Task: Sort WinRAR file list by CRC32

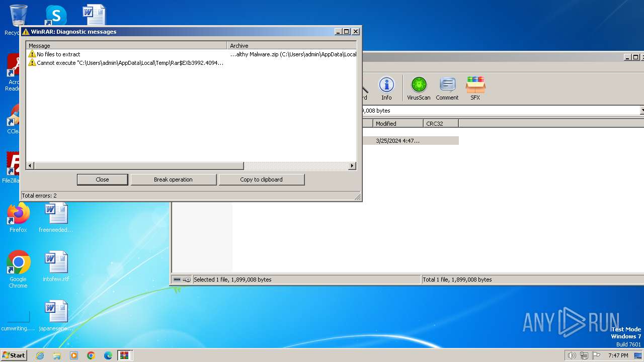Action: tap(441, 123)
